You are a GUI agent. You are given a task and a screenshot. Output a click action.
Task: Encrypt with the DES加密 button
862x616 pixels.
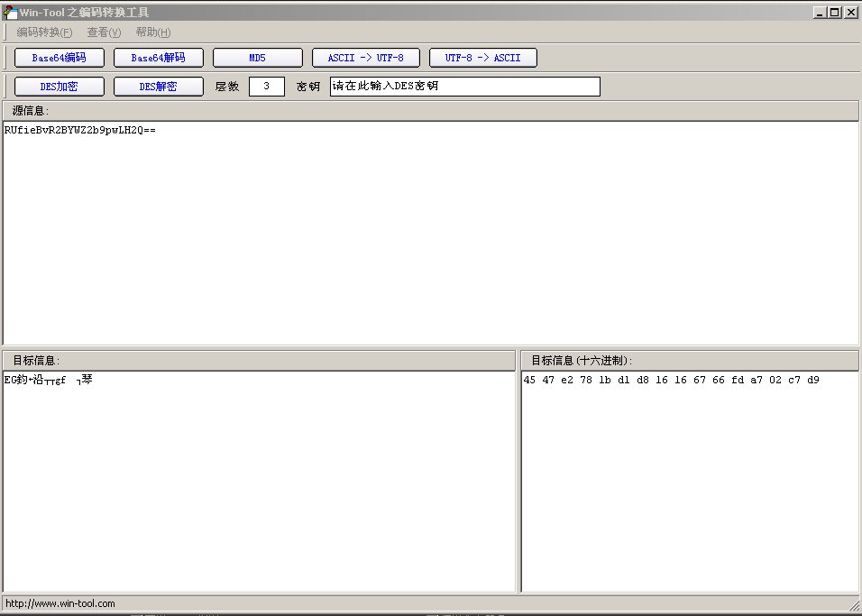[60, 87]
